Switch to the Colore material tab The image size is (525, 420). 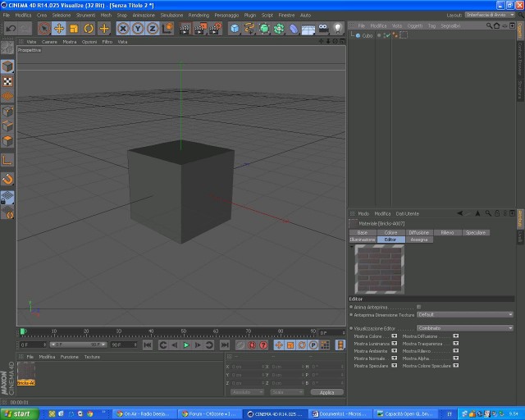390,232
